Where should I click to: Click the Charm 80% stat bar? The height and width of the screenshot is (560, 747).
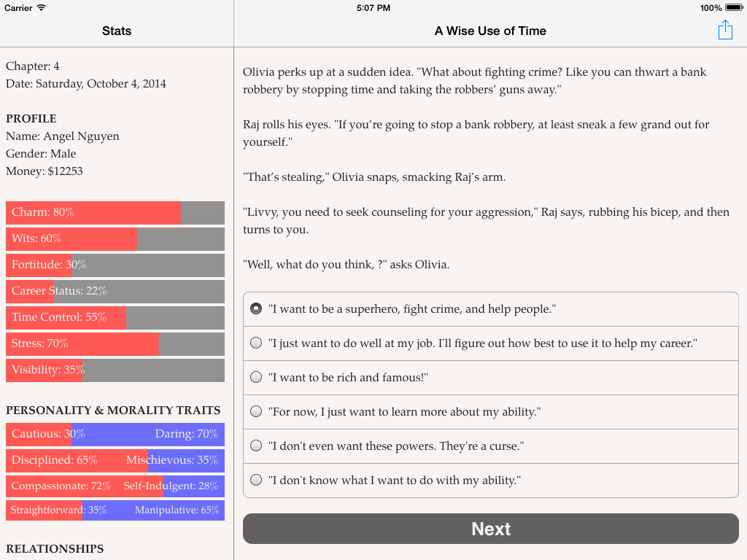tap(115, 212)
